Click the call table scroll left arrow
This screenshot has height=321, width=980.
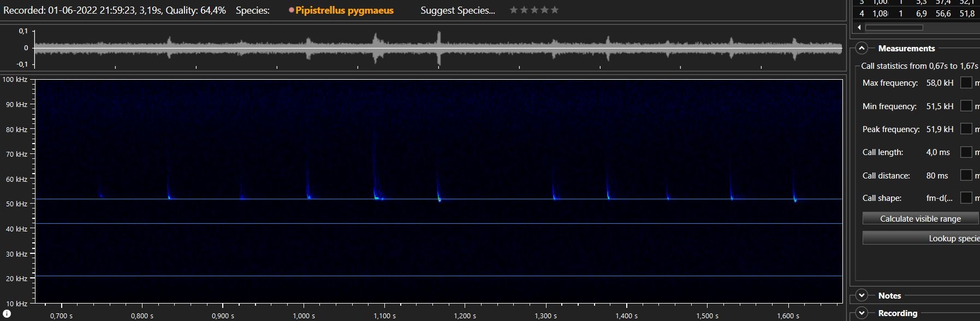[x=859, y=27]
